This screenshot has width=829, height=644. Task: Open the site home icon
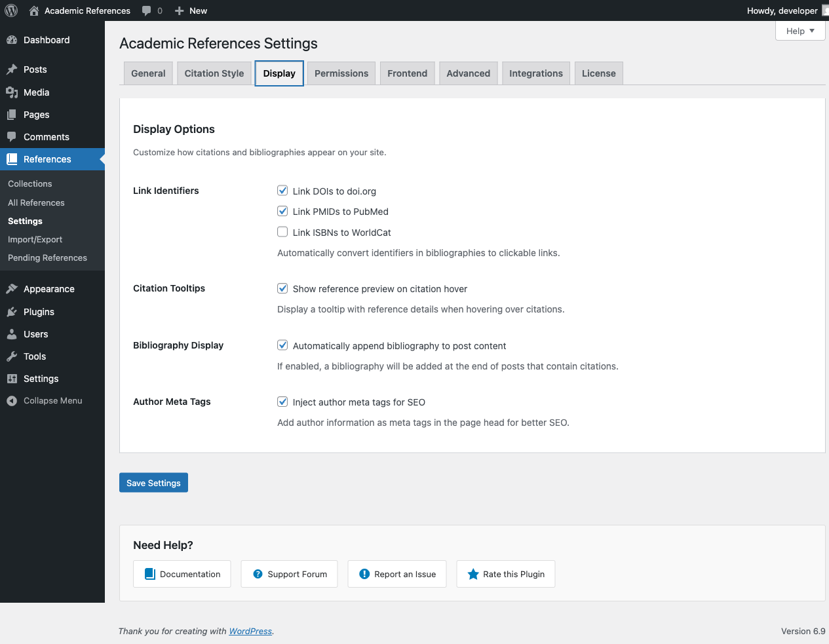[34, 10]
